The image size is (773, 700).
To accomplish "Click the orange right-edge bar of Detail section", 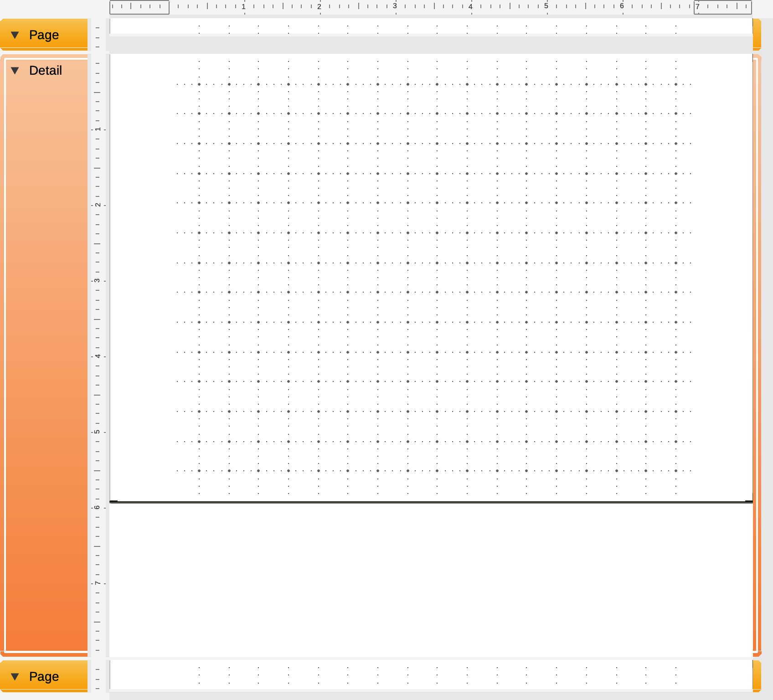I will click(757, 355).
